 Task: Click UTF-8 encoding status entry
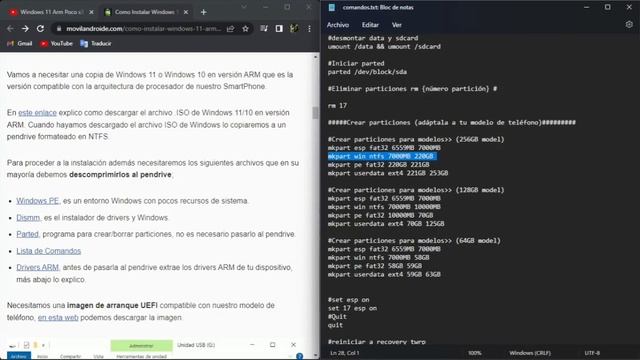(x=592, y=353)
